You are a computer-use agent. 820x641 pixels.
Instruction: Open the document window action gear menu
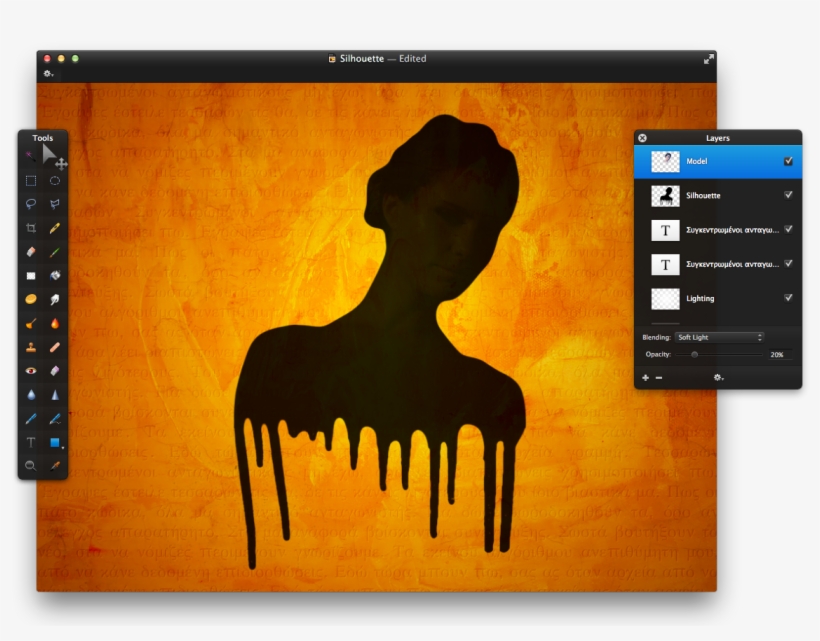[x=47, y=73]
